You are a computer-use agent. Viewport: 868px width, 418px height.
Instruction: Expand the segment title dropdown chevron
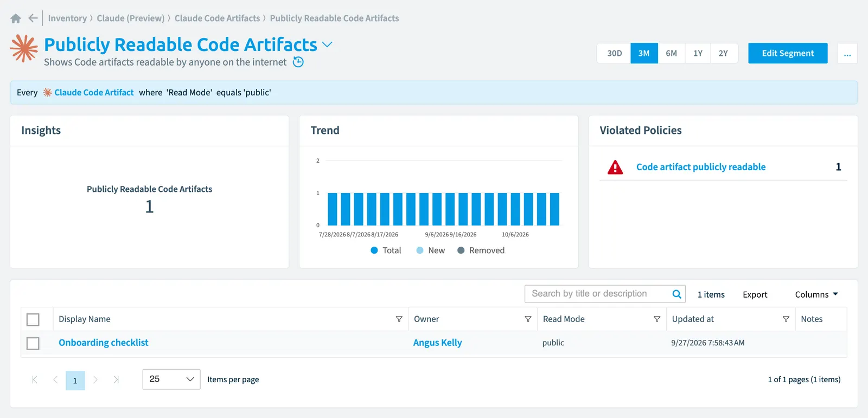click(327, 44)
